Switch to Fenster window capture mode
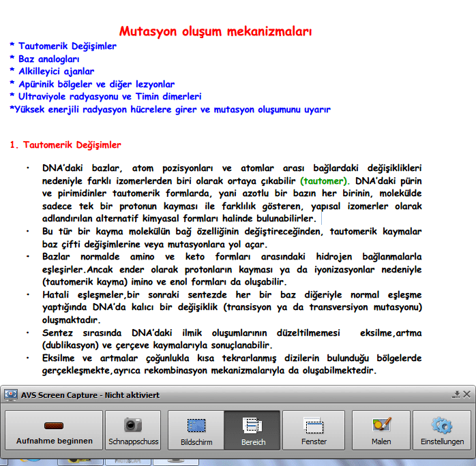Image resolution: width=476 pixels, height=466 pixels. pyautogui.click(x=314, y=431)
